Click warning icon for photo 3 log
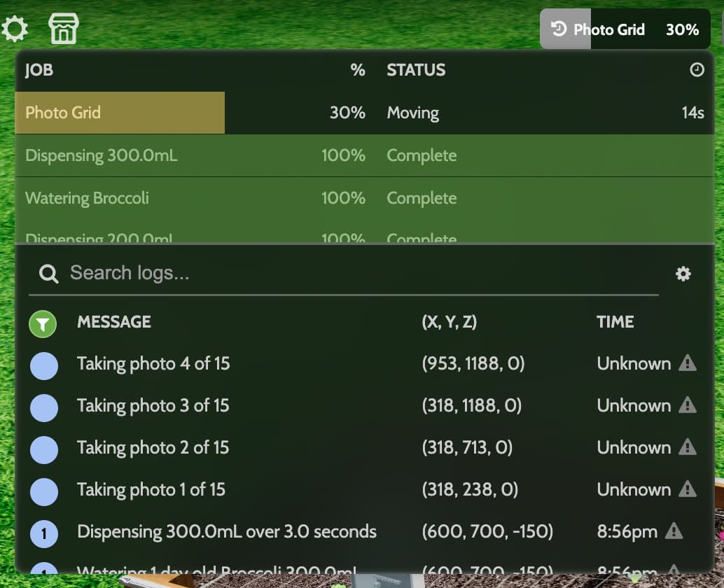 (x=688, y=405)
